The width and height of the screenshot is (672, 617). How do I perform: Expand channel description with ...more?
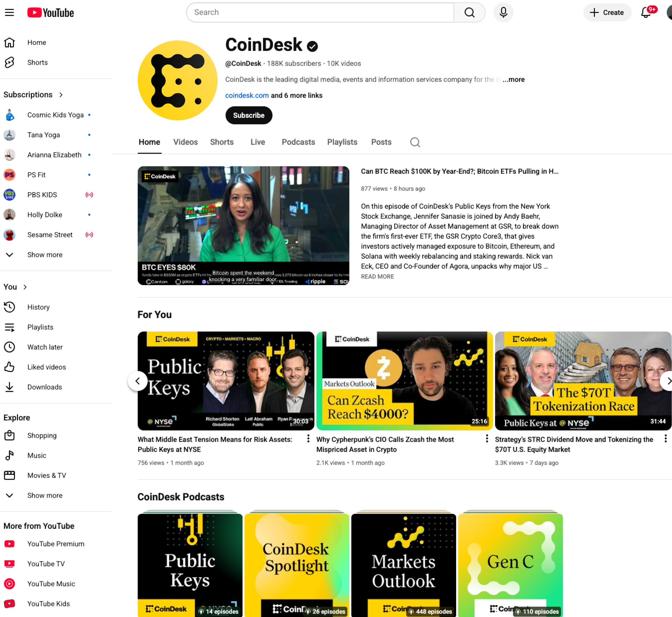tap(513, 79)
